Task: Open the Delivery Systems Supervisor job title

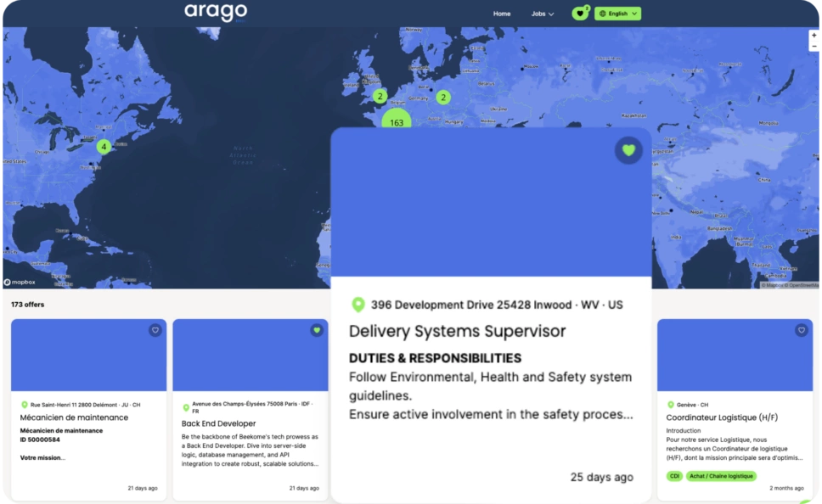Action: point(457,331)
